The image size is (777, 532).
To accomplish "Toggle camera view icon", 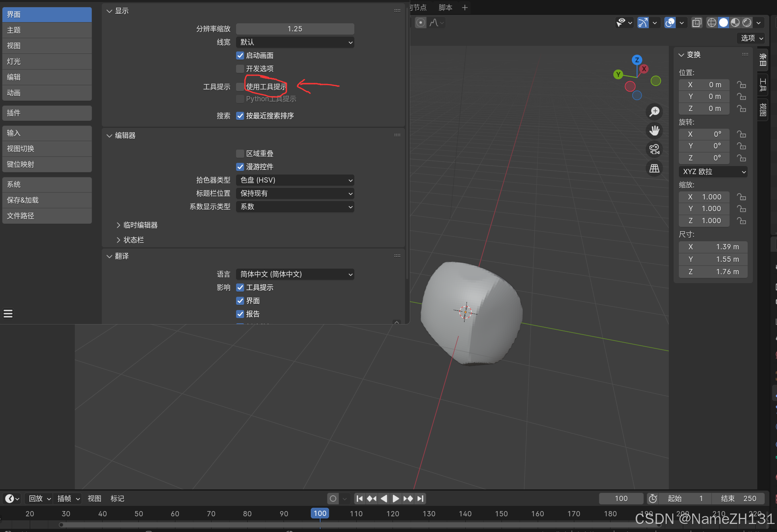I will click(x=654, y=149).
